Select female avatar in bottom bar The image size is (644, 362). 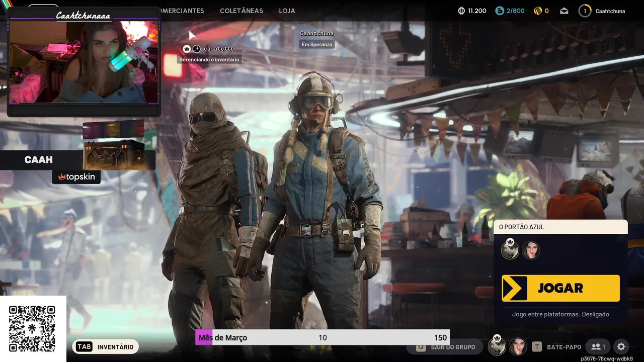pyautogui.click(x=518, y=346)
